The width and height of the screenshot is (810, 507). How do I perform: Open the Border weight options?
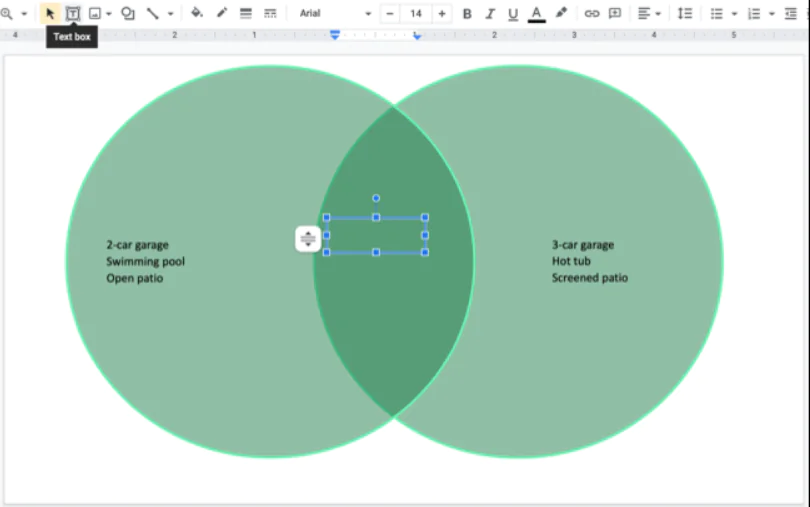point(245,13)
